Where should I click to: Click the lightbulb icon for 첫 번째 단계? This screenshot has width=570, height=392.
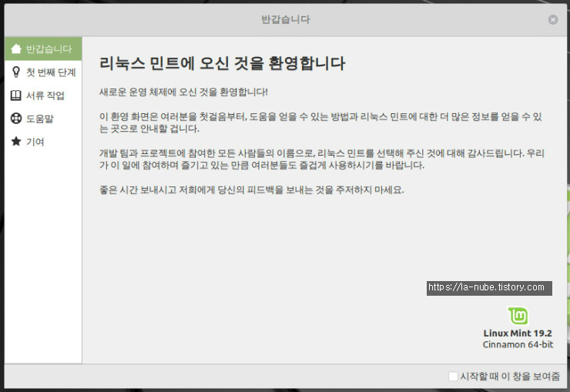pyautogui.click(x=16, y=72)
